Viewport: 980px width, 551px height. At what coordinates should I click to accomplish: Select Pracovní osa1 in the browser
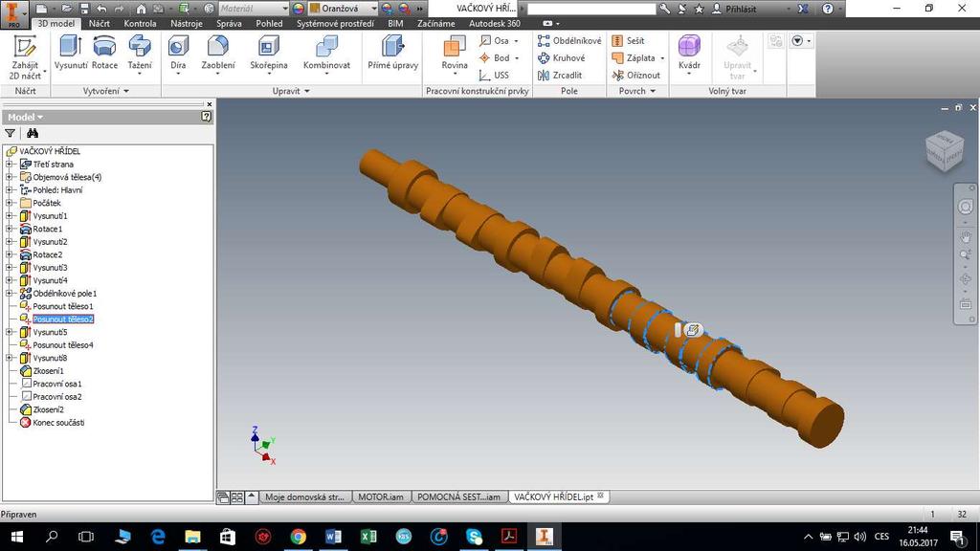56,385
